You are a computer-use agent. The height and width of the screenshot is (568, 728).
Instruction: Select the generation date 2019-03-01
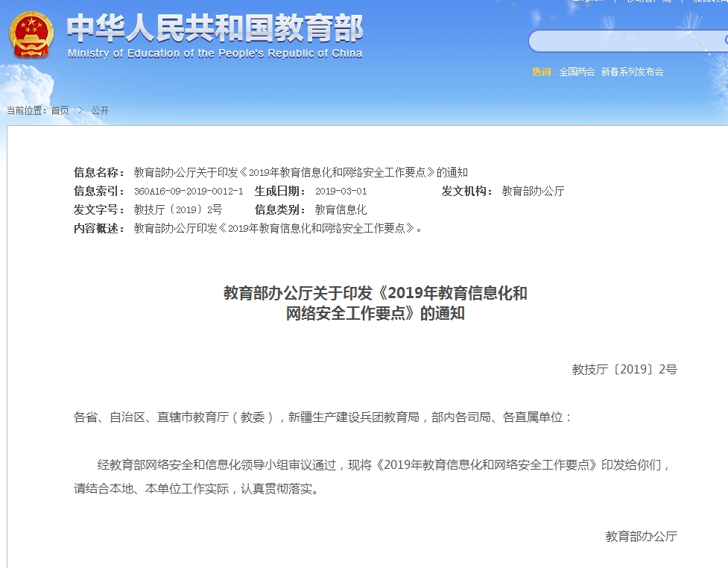341,192
